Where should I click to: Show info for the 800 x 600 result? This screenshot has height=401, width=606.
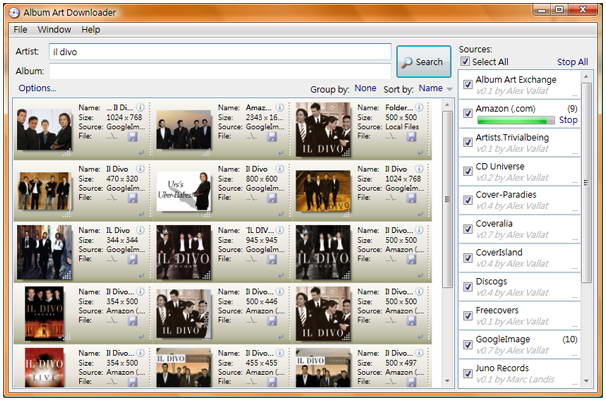pos(280,169)
